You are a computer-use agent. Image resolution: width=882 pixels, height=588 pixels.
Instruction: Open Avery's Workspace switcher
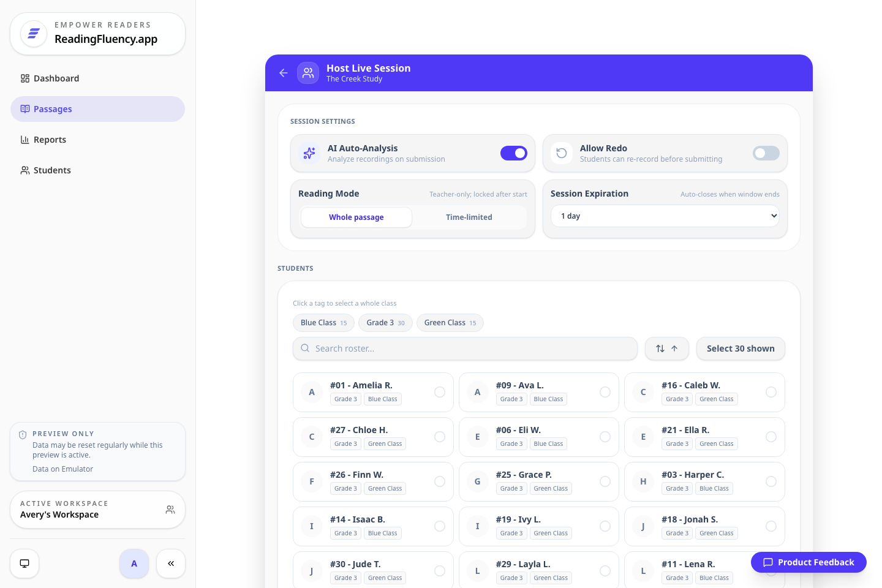(97, 510)
